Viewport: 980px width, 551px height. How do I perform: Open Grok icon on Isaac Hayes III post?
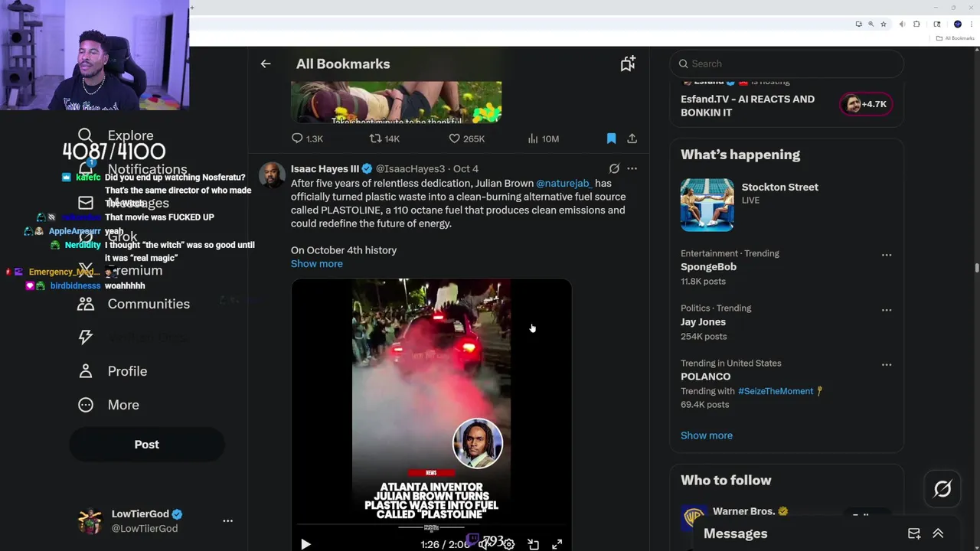tap(614, 168)
